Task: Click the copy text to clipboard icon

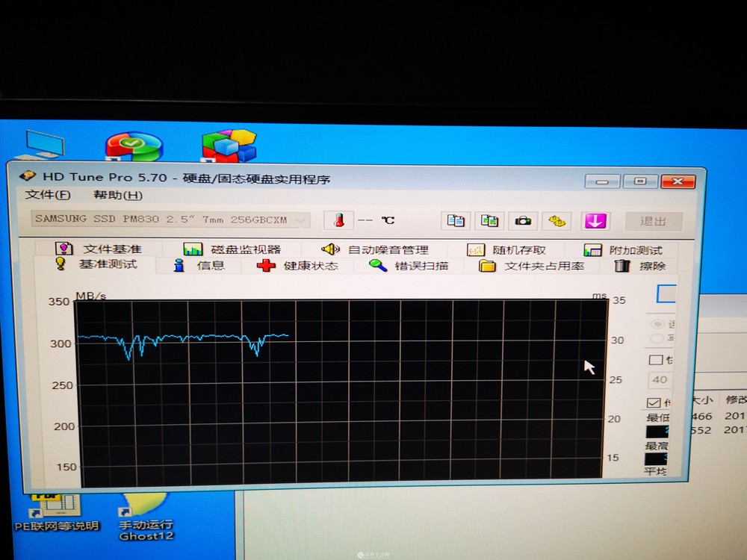Action: click(456, 221)
